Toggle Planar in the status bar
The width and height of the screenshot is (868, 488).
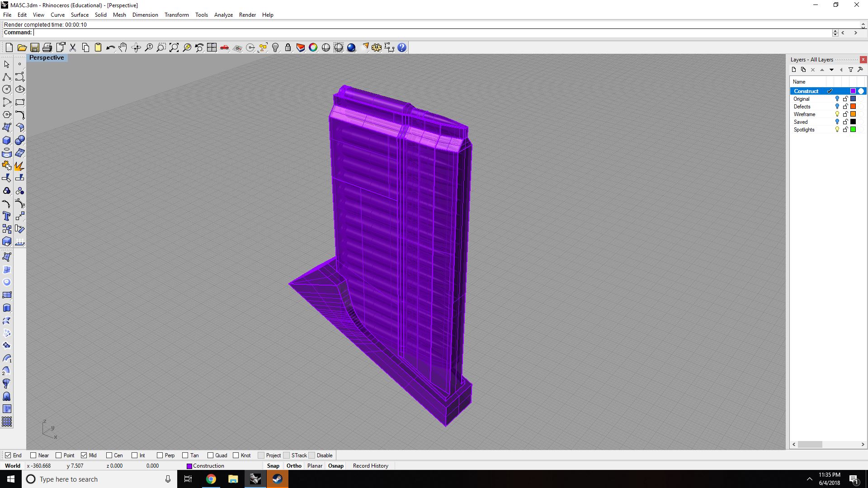click(315, 466)
